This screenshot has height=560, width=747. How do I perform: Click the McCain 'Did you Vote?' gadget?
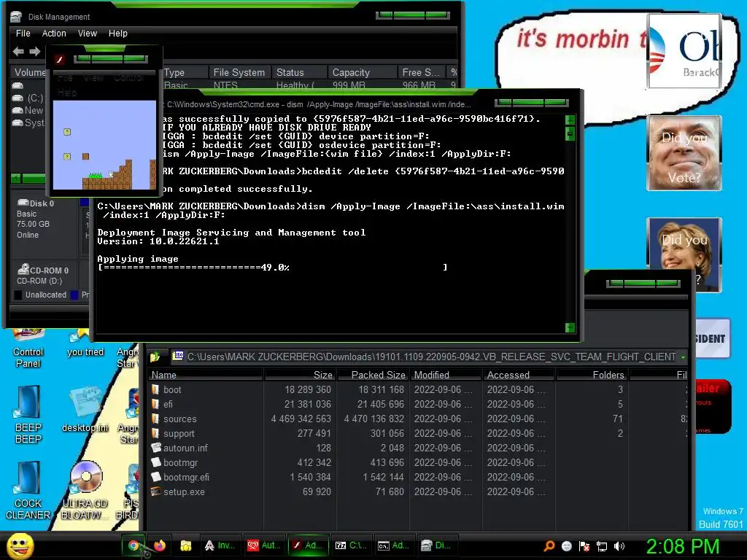pos(684,153)
